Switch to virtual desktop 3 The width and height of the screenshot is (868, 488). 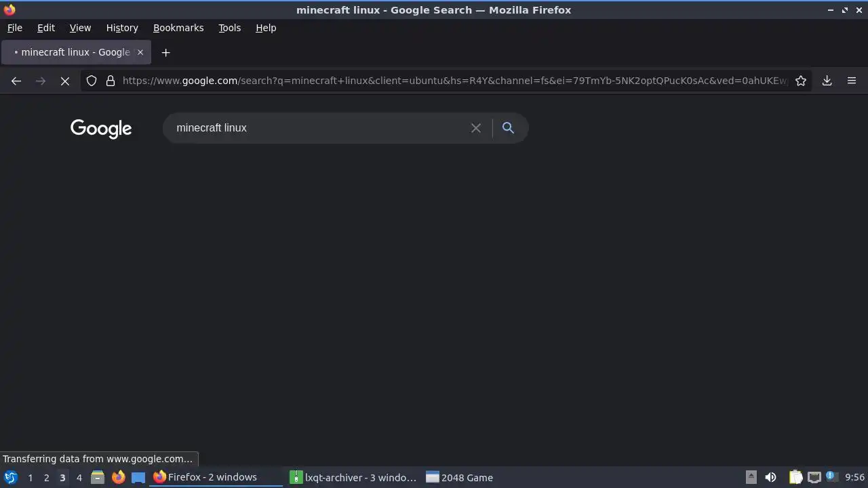[x=62, y=478]
